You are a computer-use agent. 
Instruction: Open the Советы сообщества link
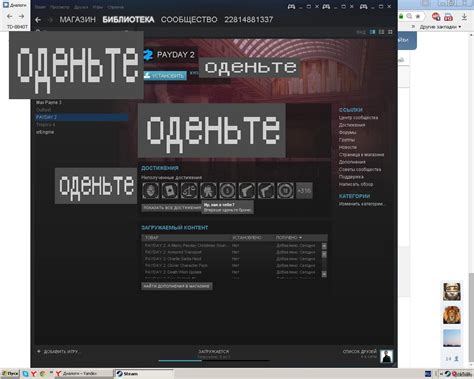coord(360,169)
